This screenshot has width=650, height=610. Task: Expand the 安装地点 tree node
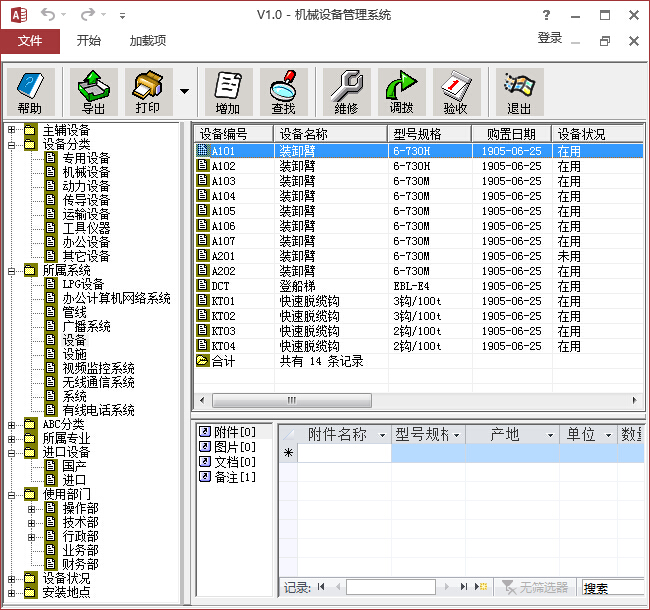(12, 593)
